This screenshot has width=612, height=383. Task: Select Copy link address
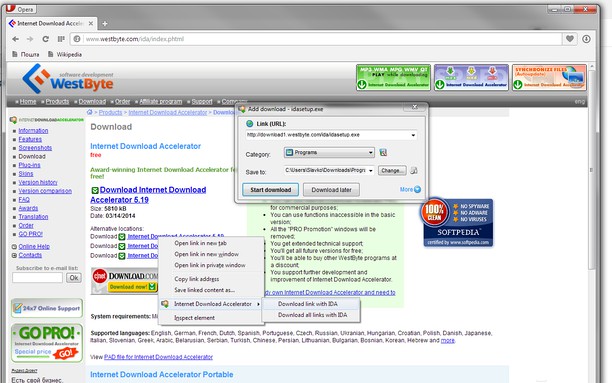coord(197,279)
